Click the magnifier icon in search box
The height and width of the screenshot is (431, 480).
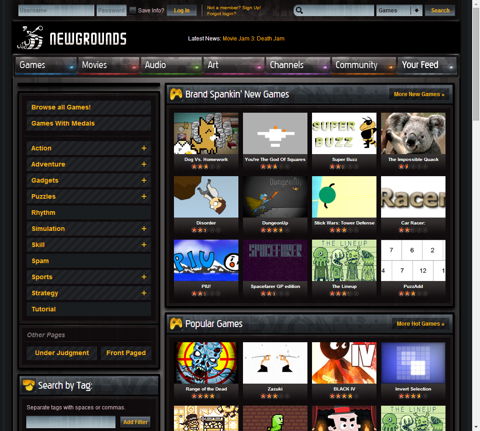point(299,11)
